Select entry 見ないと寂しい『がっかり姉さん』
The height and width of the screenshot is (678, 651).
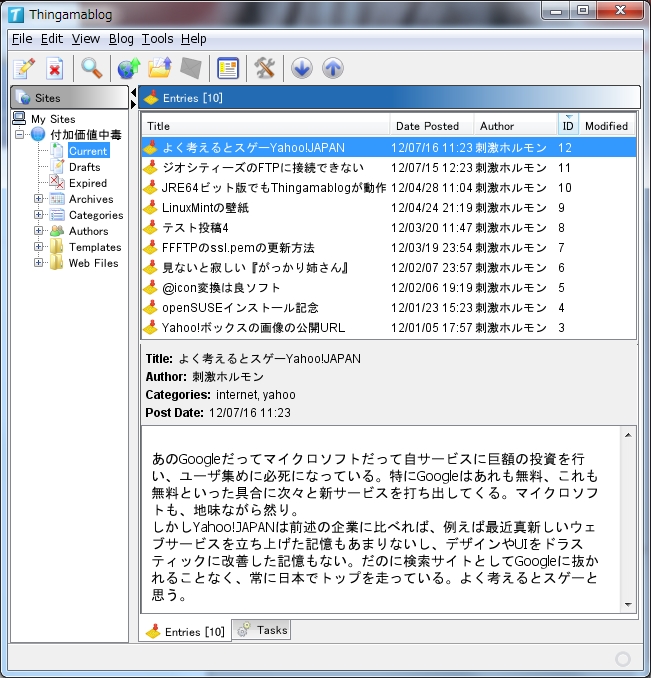tap(255, 268)
